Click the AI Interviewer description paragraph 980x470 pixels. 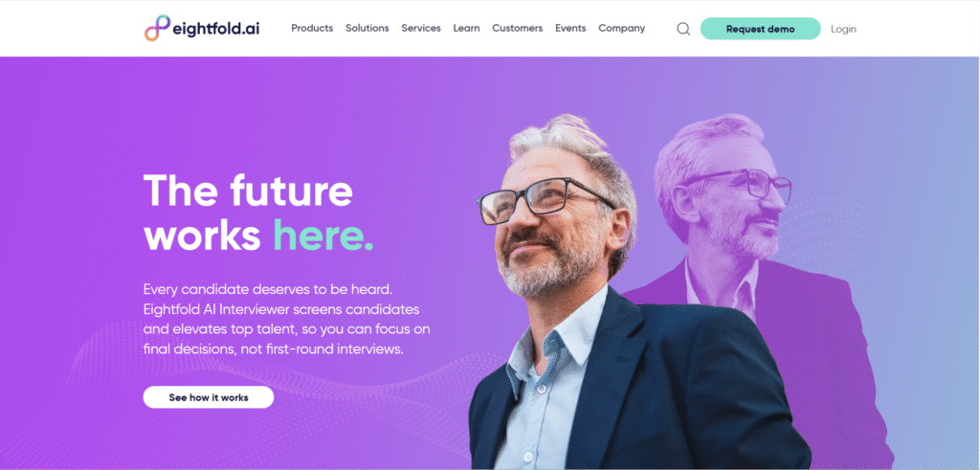coord(286,320)
